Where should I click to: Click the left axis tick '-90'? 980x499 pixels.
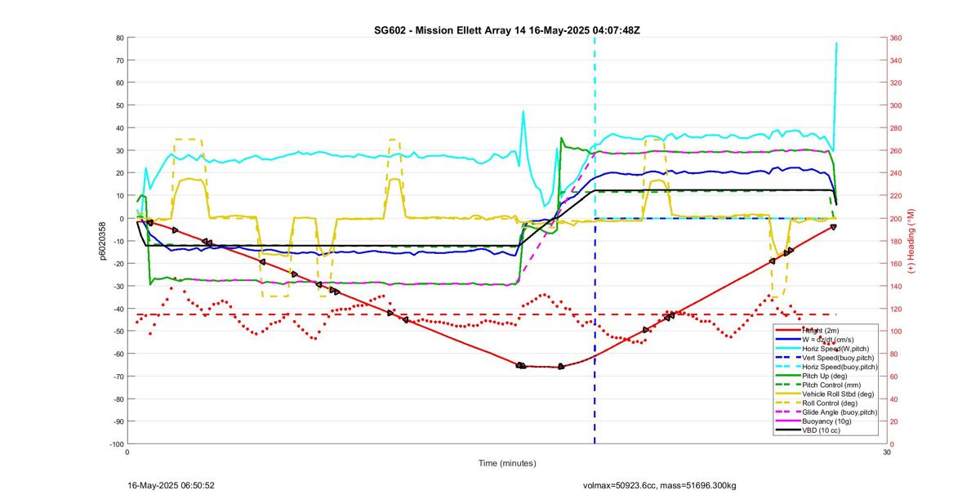point(118,421)
